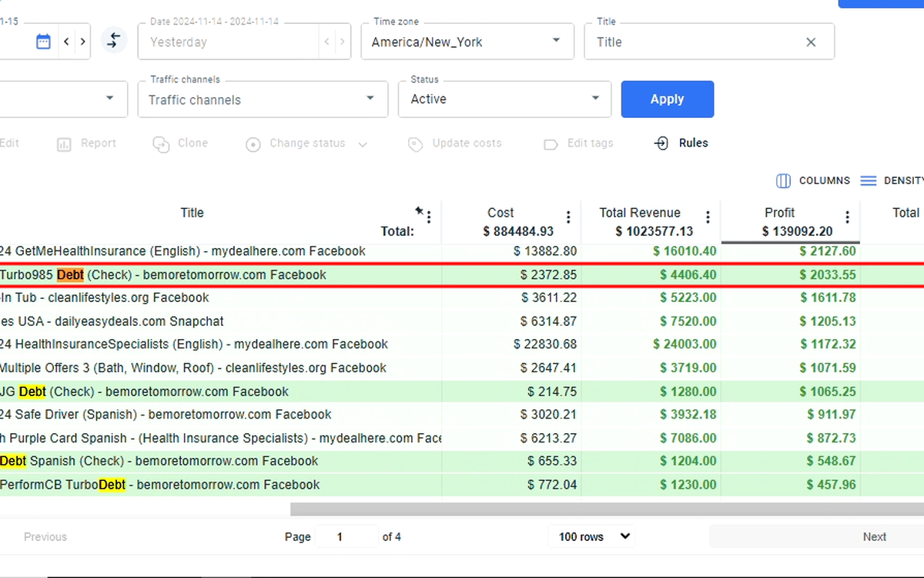Click the Clone toolbar icon
Image resolution: width=924 pixels, height=578 pixels.
click(160, 144)
